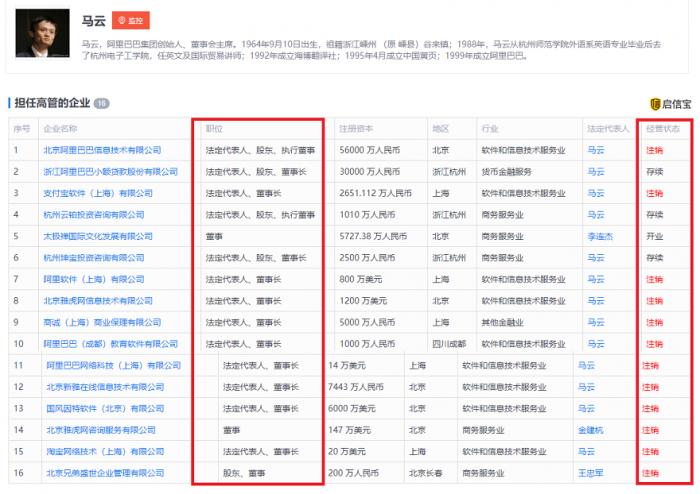The width and height of the screenshot is (700, 494).
Task: Click the 启信宝 shield logo icon
Action: (656, 104)
